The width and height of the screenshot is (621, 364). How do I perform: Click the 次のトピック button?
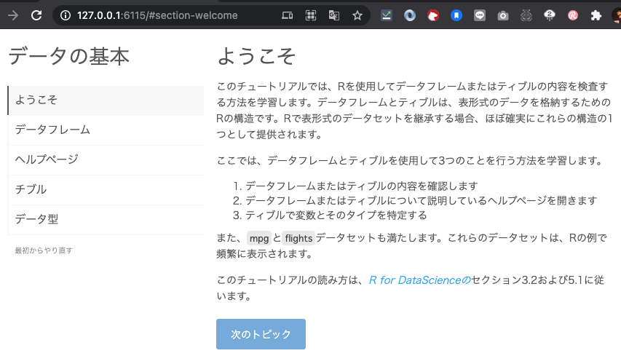pos(261,334)
